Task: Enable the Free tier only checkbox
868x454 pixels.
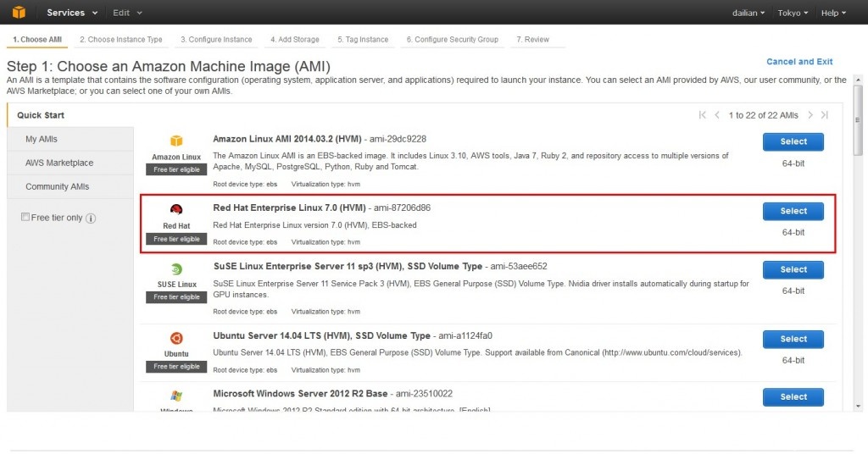Action: point(25,218)
